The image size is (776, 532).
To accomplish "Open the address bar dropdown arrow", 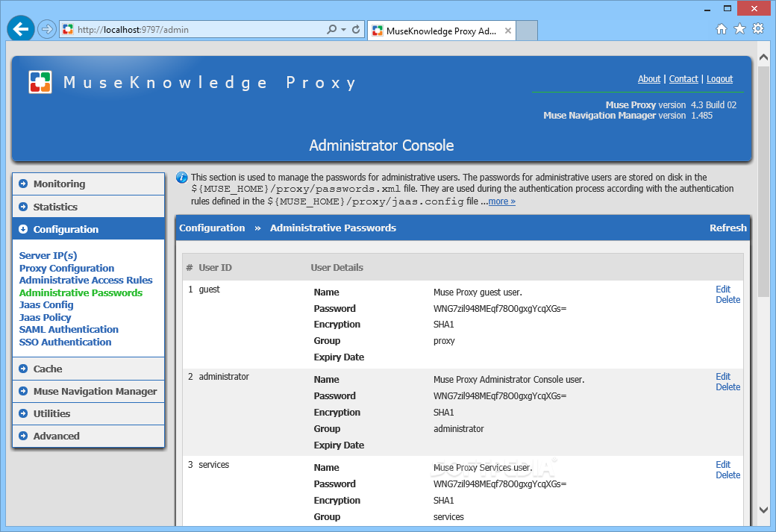I will pos(343,30).
